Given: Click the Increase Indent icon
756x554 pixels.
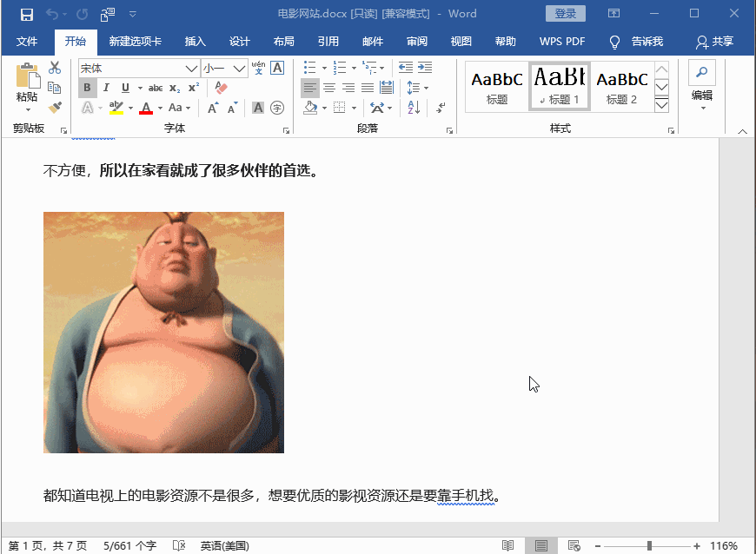Looking at the screenshot, I should coord(425,68).
